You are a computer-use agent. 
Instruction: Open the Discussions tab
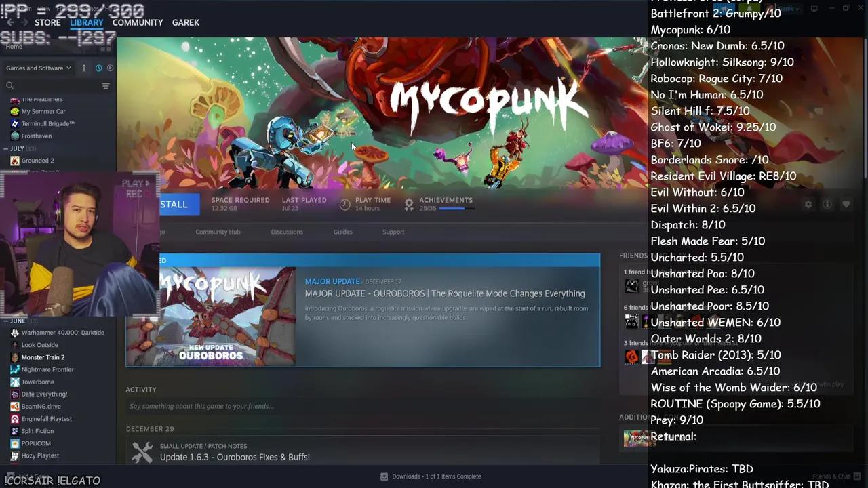click(x=287, y=232)
